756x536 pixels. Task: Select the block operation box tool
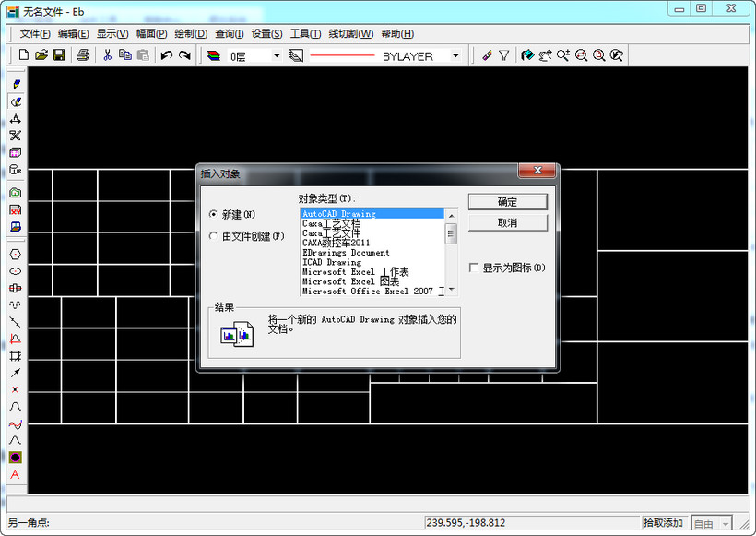[16, 153]
